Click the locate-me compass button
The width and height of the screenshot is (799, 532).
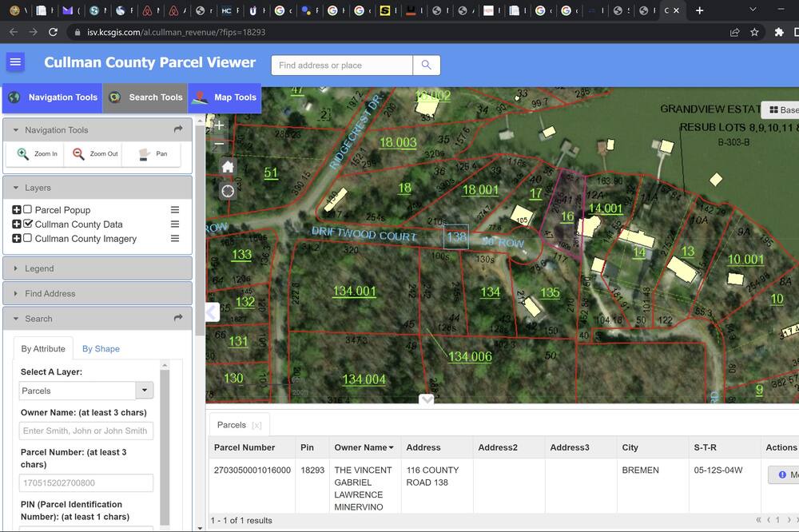pos(228,191)
